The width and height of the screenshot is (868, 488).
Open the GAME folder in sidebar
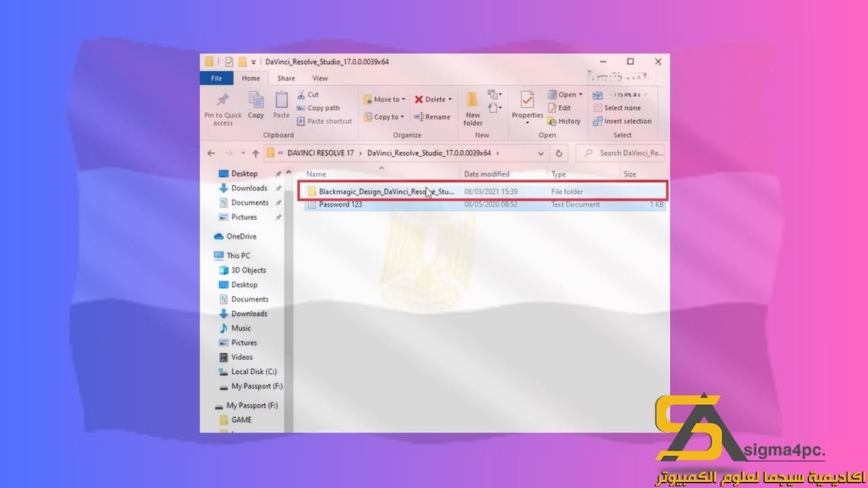pos(235,420)
